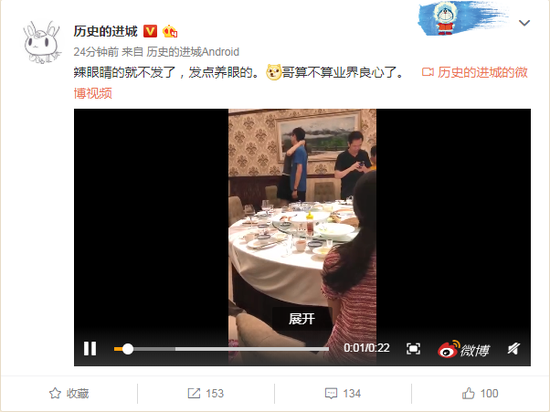Add the post to favorites with 收藏

click(x=69, y=393)
